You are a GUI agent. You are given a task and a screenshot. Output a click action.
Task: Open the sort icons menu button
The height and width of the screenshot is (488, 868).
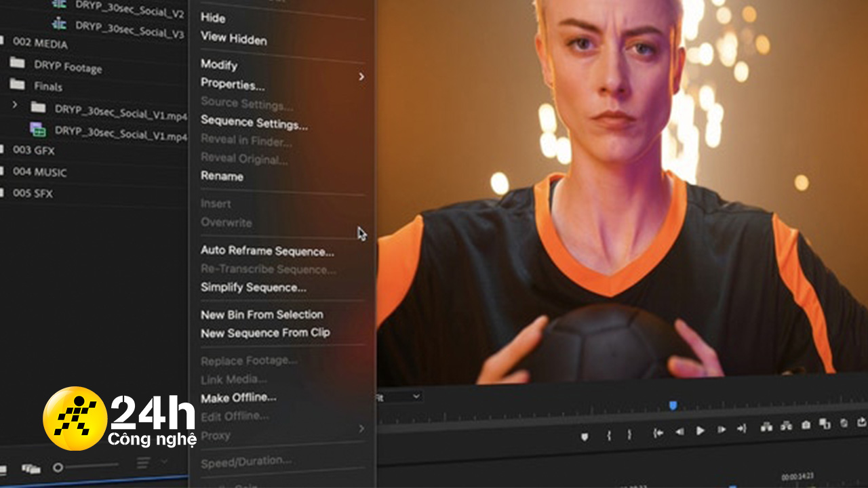click(x=144, y=463)
